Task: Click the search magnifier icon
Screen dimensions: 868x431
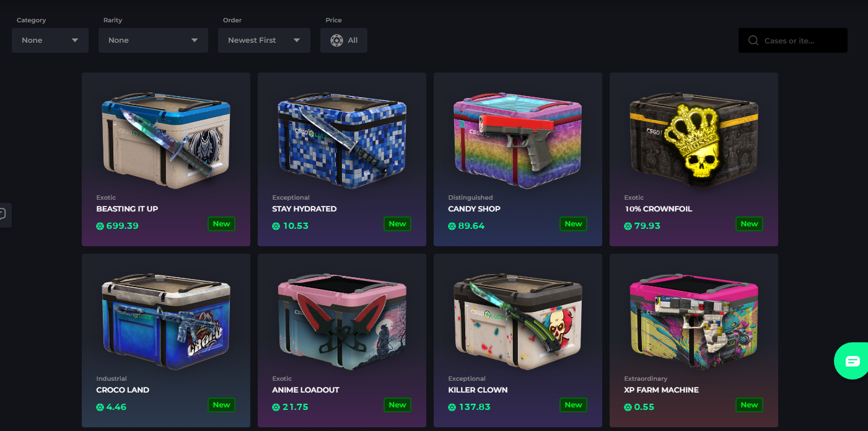Action: click(753, 40)
